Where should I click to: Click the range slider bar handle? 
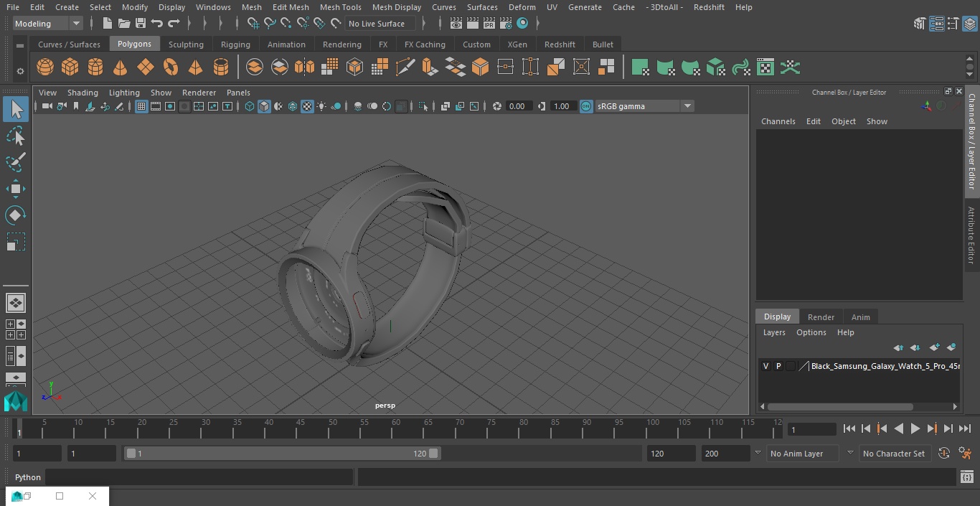[x=282, y=454]
